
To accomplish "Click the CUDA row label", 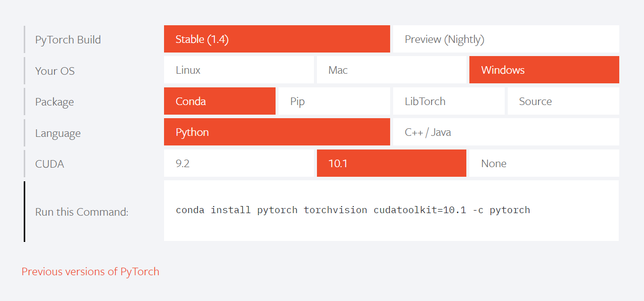I will (x=49, y=164).
